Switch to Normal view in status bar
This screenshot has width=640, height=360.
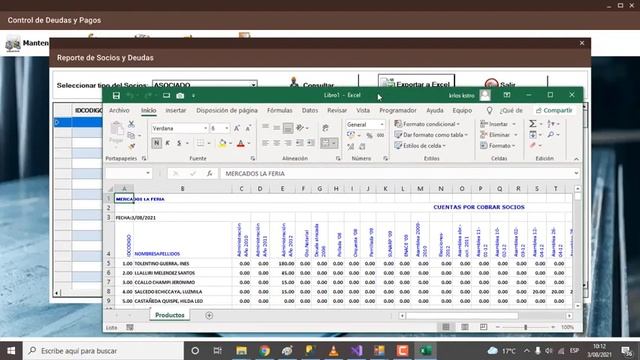pyautogui.click(x=446, y=327)
